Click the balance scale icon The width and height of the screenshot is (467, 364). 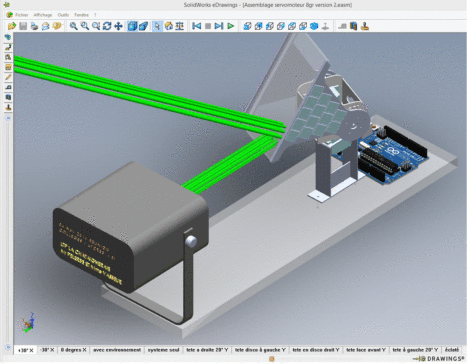click(x=180, y=26)
